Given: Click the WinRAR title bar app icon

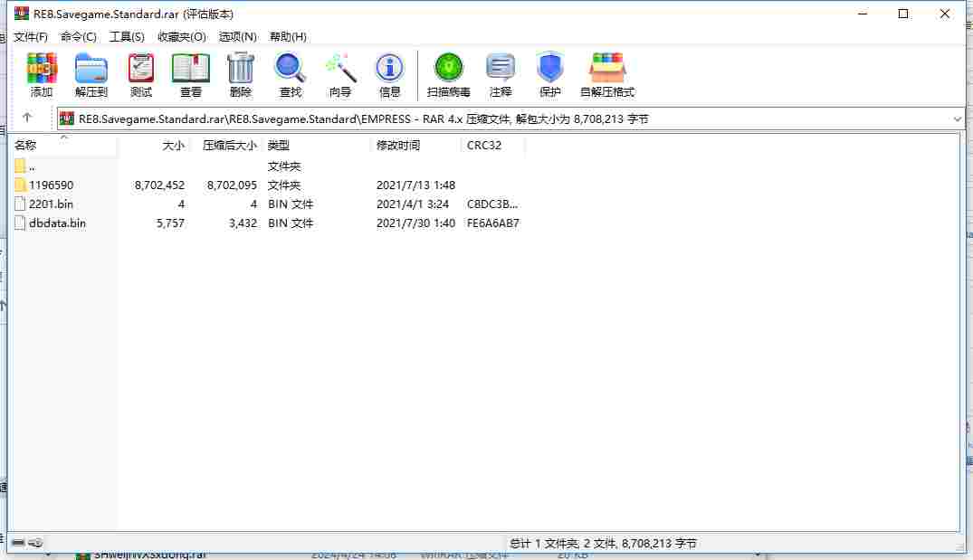Looking at the screenshot, I should 21,13.
